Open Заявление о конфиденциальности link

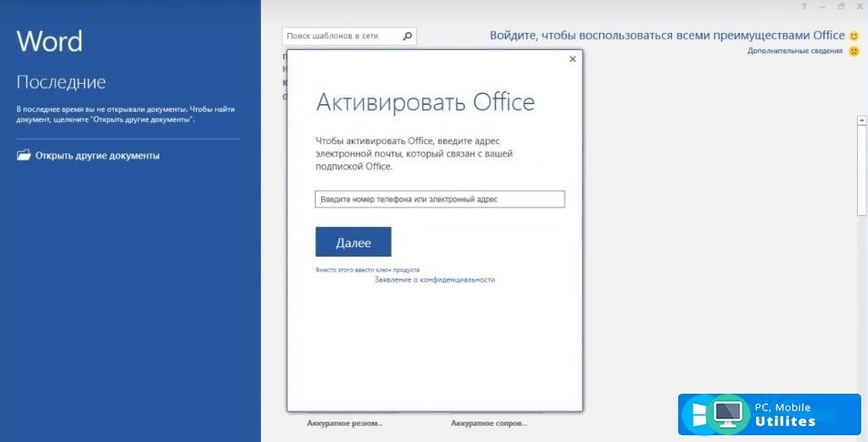pyautogui.click(x=435, y=280)
